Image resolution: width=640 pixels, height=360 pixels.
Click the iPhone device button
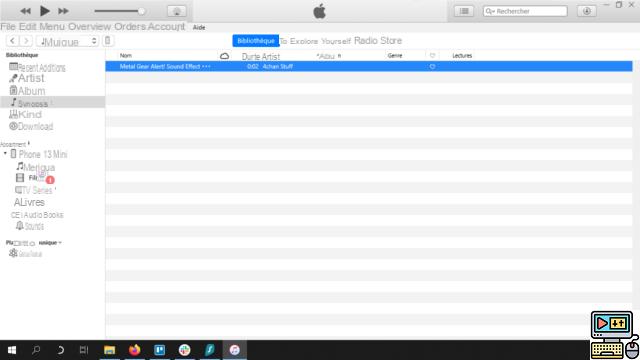[x=108, y=41]
